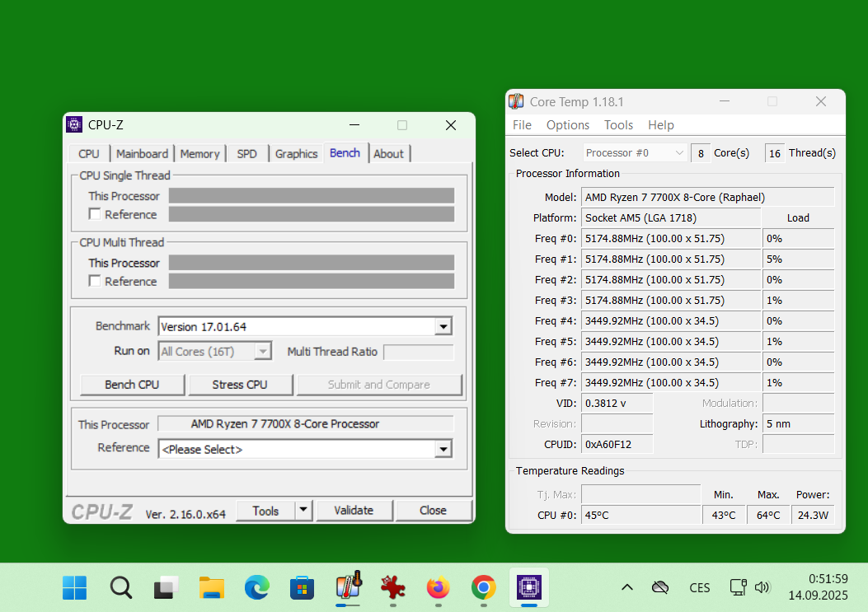Click CPU #0 temperature 45°C
The height and width of the screenshot is (612, 868).
click(640, 515)
